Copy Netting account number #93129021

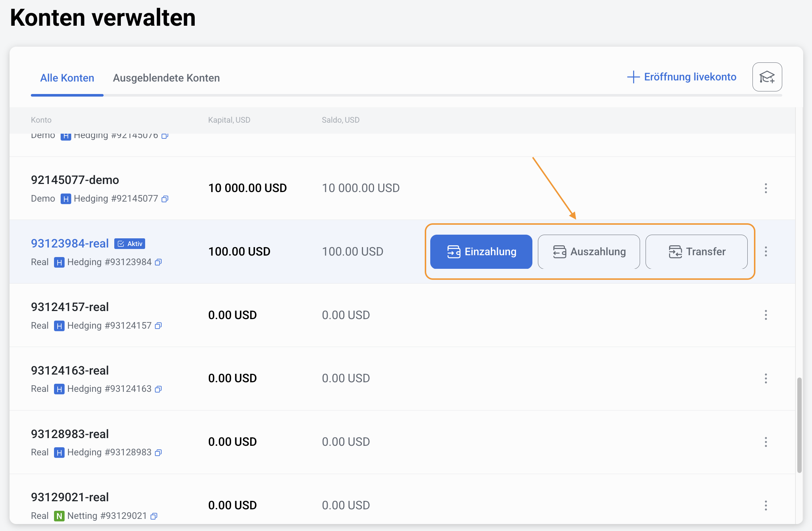(x=154, y=516)
